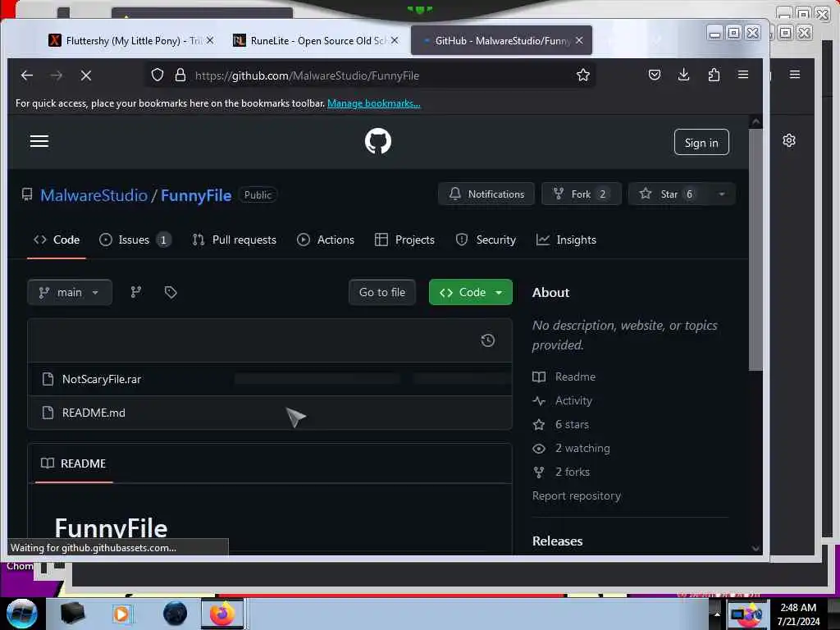Switch to the Fluttershy (My Little Pony) tab

point(131,40)
